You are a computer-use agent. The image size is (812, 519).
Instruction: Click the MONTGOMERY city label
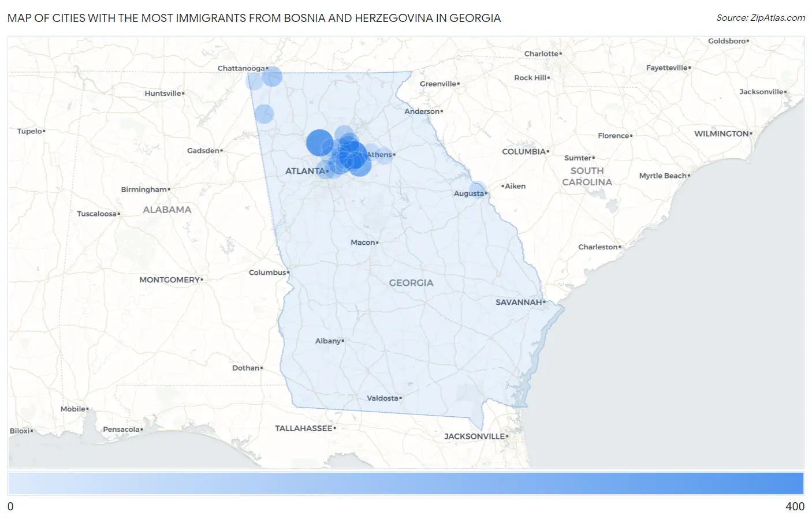[169, 280]
